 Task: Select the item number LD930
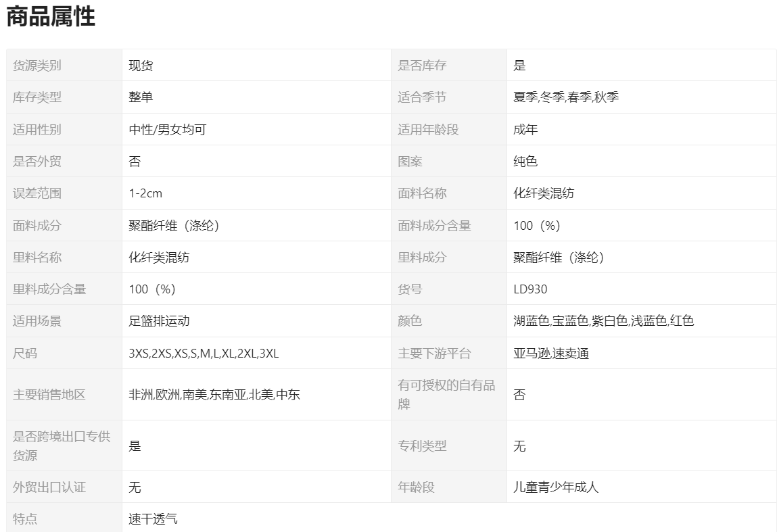530,289
